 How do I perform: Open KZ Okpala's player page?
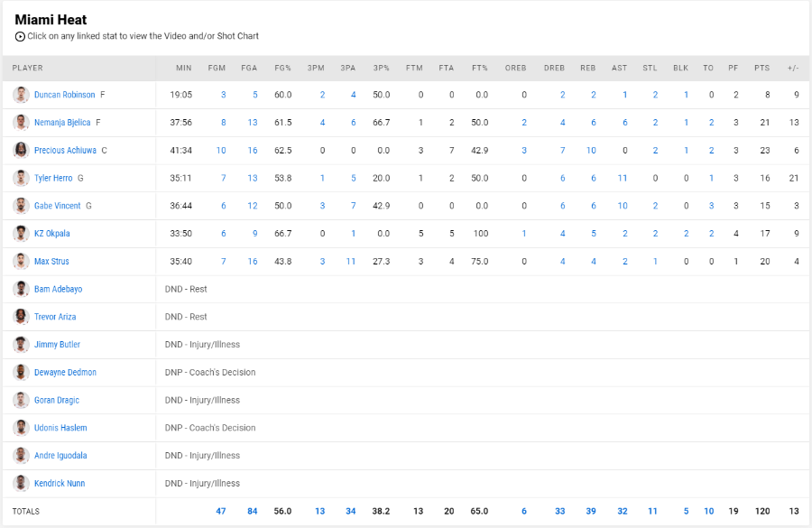tap(51, 234)
